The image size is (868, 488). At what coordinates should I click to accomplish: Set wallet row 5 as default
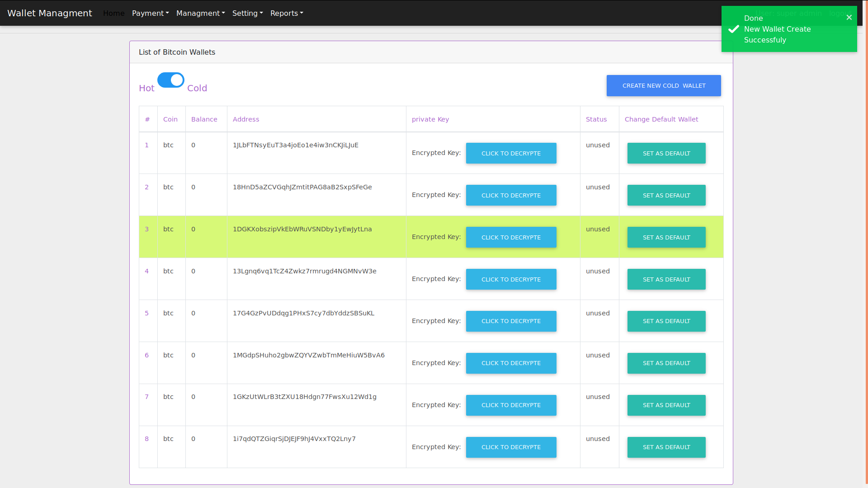666,321
